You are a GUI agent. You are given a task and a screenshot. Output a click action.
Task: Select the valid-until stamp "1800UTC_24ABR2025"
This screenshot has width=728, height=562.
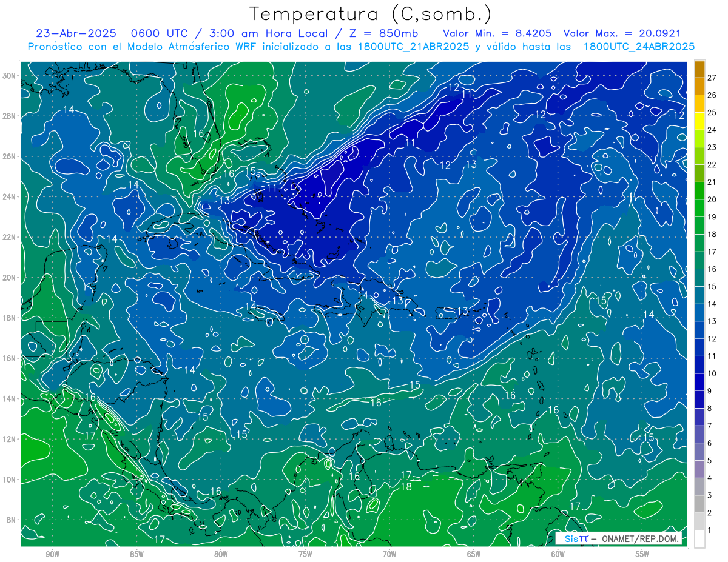point(638,47)
